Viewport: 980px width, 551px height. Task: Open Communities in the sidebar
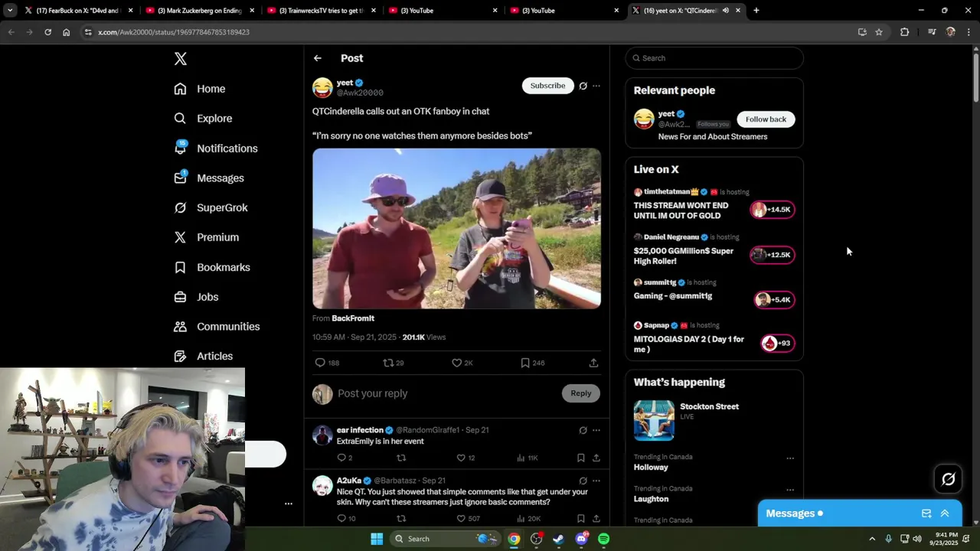click(x=217, y=327)
